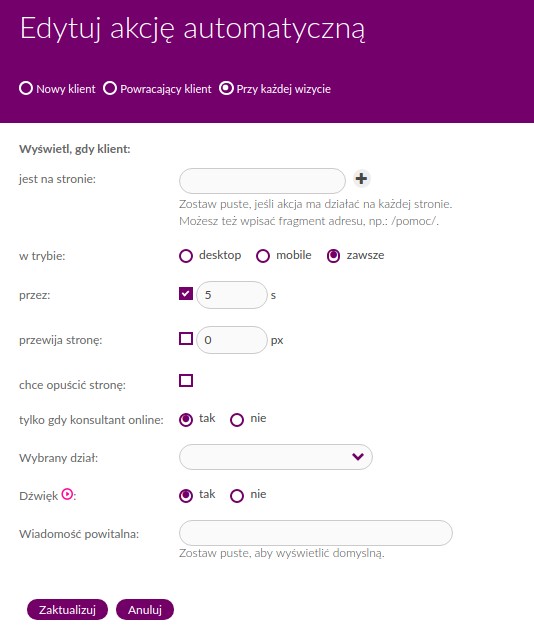
Task: Click the Anuluj button
Action: click(x=145, y=610)
